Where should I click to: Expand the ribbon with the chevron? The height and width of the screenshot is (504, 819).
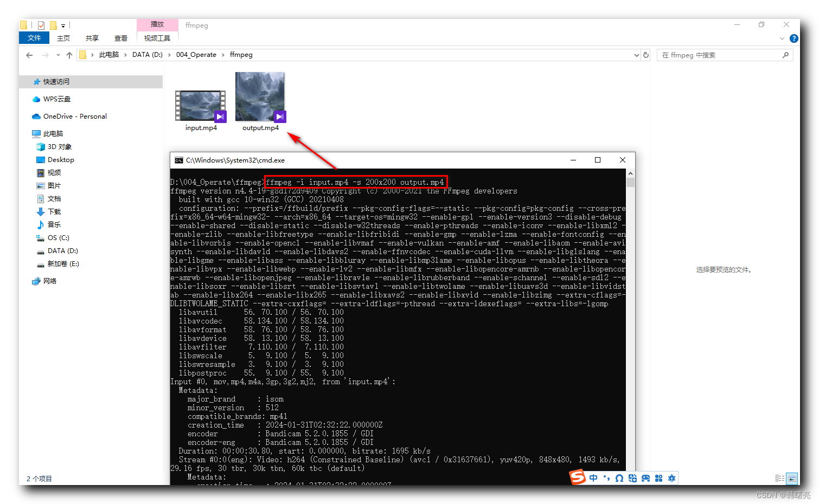pyautogui.click(x=782, y=38)
